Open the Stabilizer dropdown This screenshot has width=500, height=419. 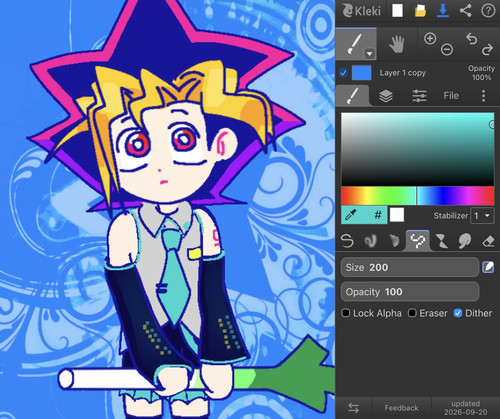click(x=482, y=216)
